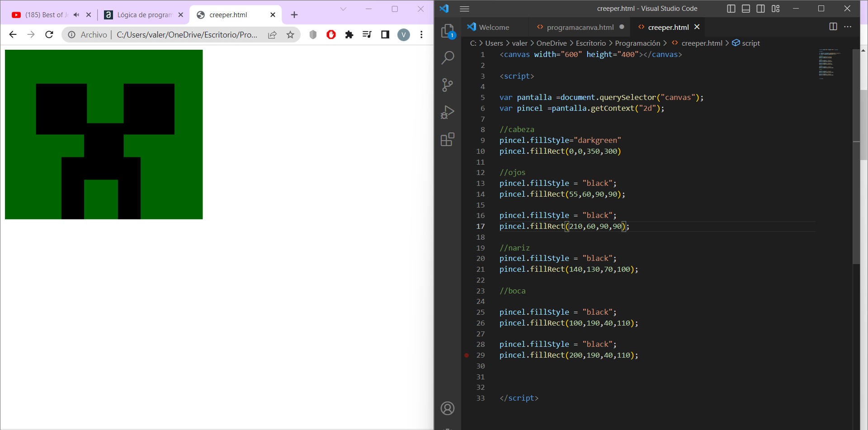Open the Chrome Extensions puzzle menu
Screen dimensions: 868x430
tap(349, 34)
